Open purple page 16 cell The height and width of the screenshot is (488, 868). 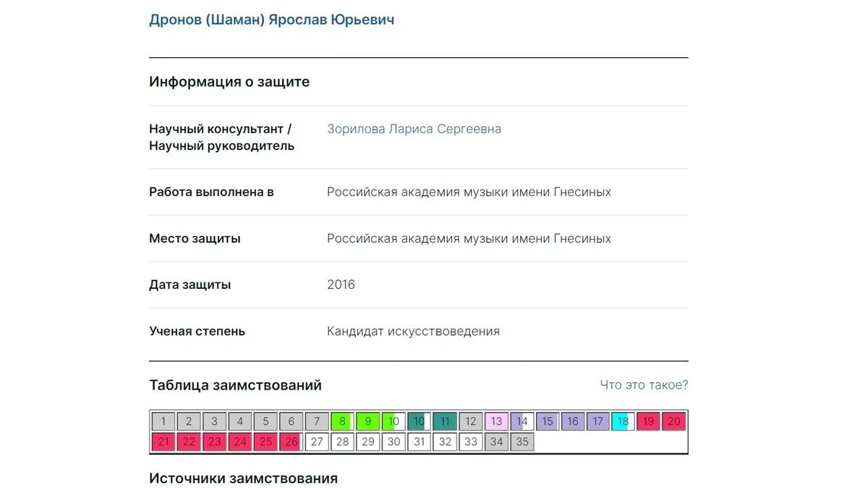click(573, 421)
